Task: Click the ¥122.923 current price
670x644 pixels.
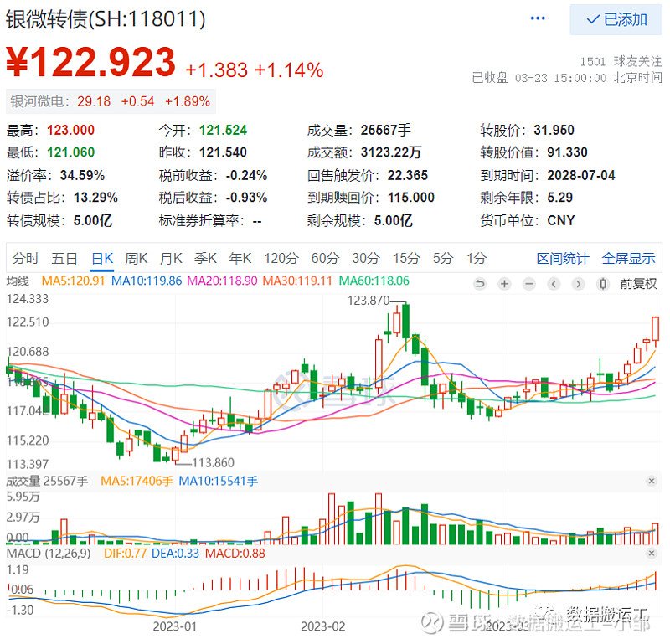Action: click(90, 63)
